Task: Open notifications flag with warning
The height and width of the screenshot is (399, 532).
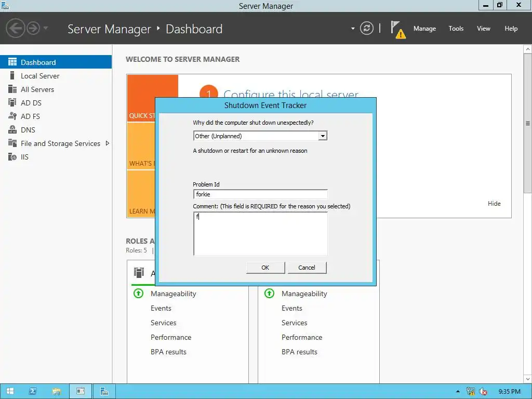Action: 397,30
